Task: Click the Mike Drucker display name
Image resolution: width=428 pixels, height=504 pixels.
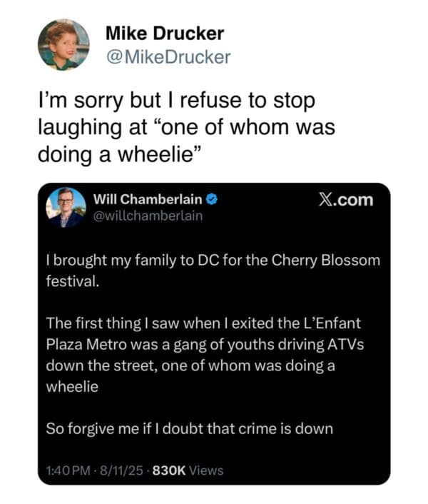Action: click(x=164, y=34)
